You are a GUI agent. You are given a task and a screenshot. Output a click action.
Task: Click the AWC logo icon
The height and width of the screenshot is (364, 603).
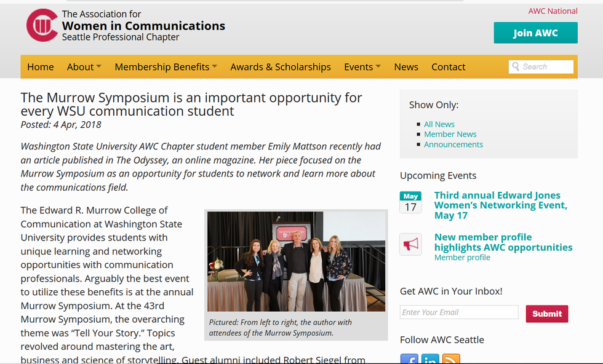click(x=42, y=25)
